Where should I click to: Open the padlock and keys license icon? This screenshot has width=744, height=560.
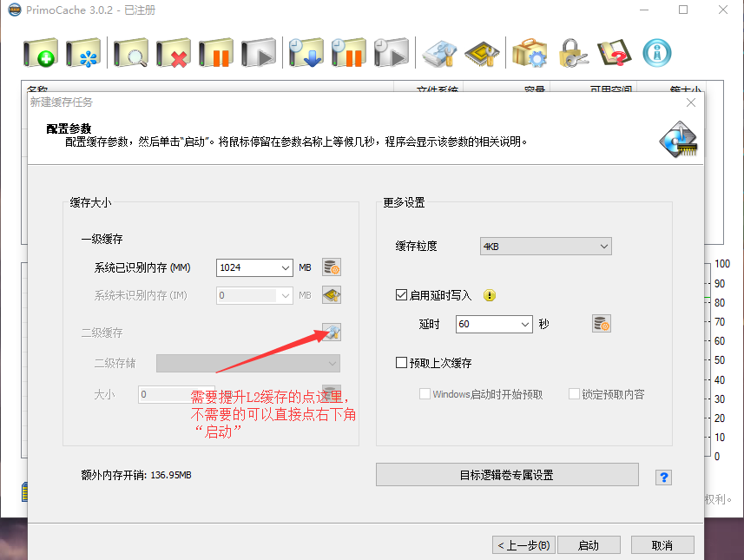(572, 53)
